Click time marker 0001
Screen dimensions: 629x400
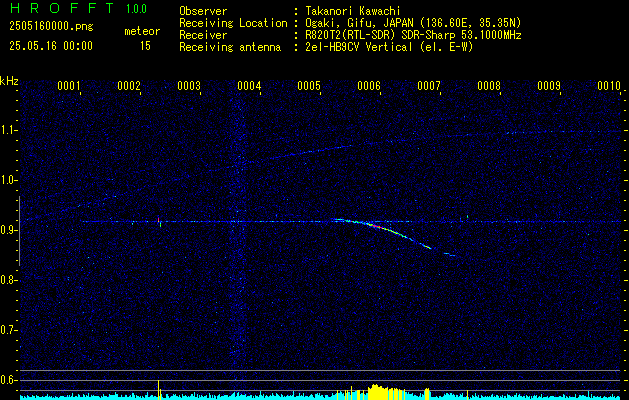point(69,86)
